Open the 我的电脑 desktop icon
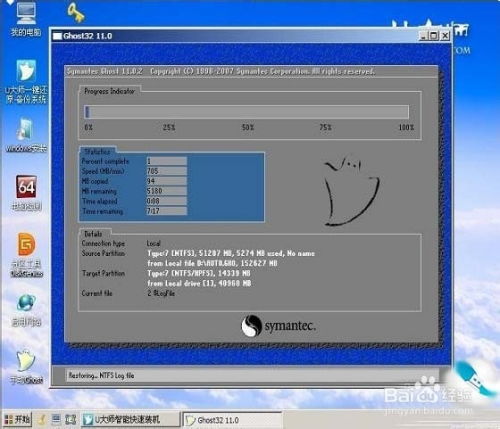The width and height of the screenshot is (500, 429). tap(26, 19)
